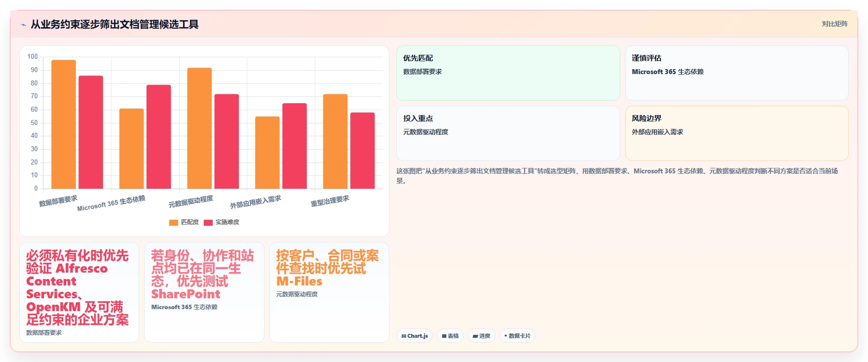Click the orange 外部应用嵌入需求 bar

267,153
